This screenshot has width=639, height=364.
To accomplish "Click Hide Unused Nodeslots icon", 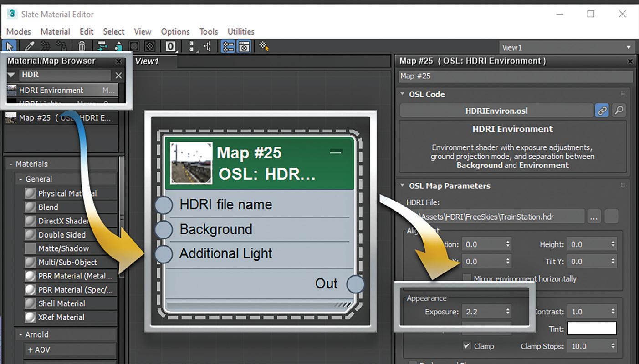I will pos(118,46).
